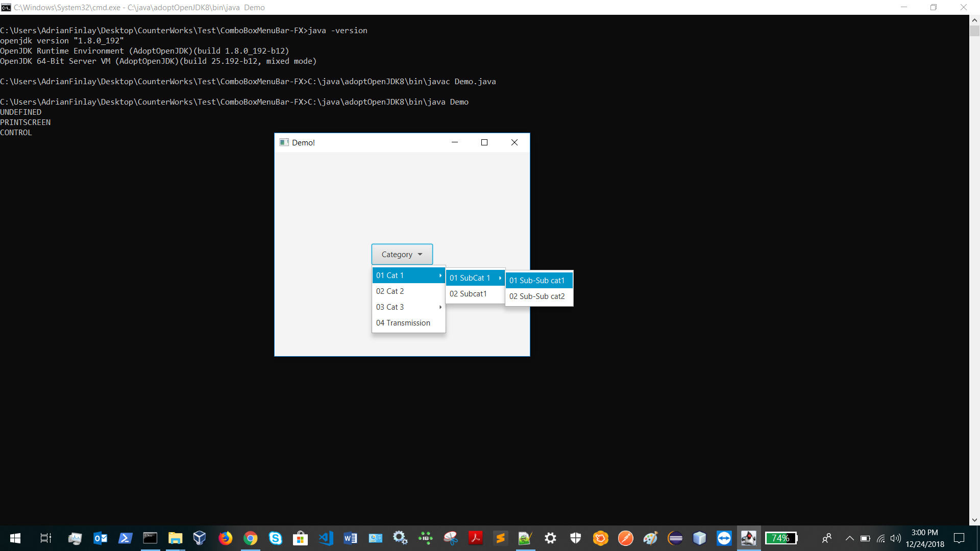Expand the 01 Cat 1 submenu arrow
This screenshot has height=551, width=980.
(x=440, y=275)
